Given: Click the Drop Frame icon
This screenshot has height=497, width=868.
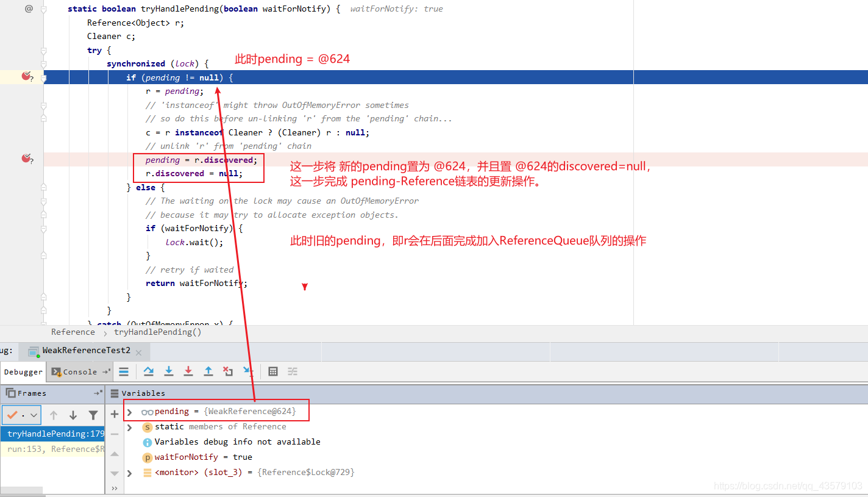Looking at the screenshot, I should pos(228,371).
